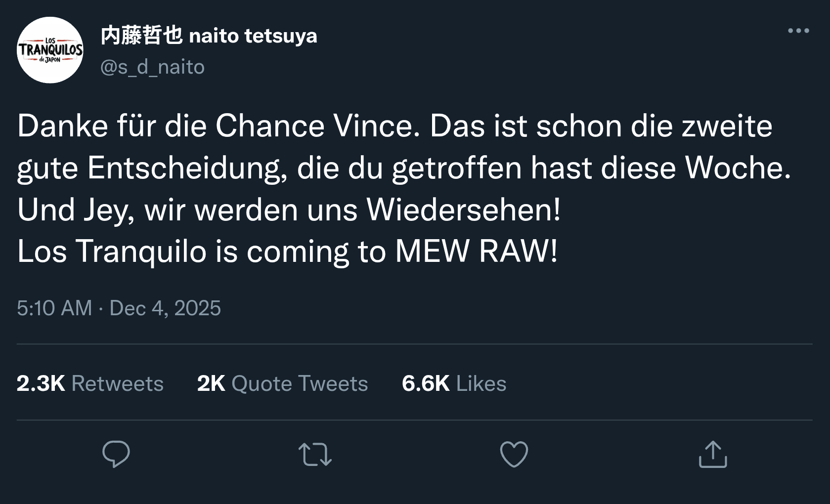Click the Dec 4, 2025 date
Image resolution: width=830 pixels, height=504 pixels.
[165, 308]
